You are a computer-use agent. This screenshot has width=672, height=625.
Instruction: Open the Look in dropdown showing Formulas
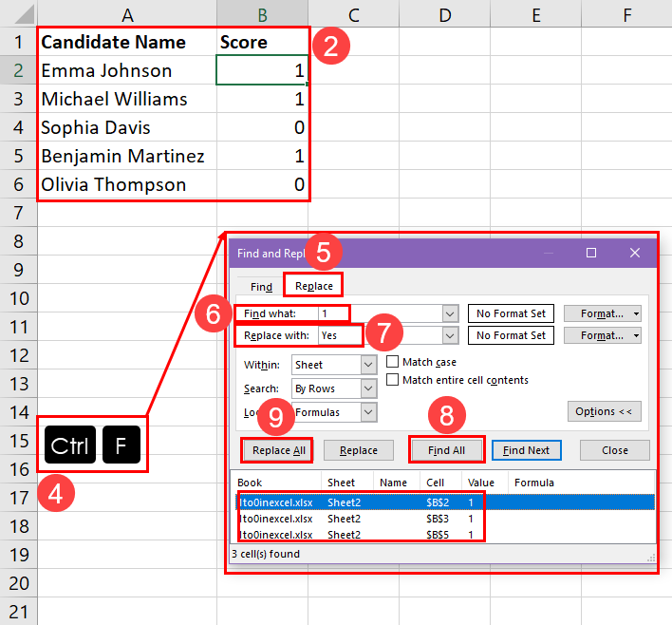(334, 412)
